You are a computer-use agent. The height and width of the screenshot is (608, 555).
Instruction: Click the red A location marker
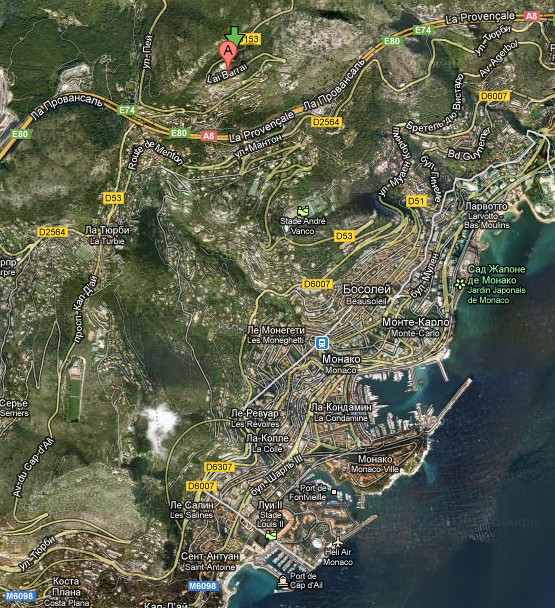(x=228, y=55)
